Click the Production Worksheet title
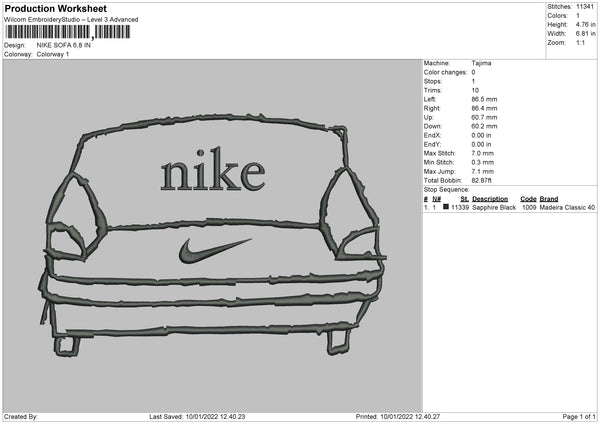The width and height of the screenshot is (600, 424). (x=55, y=8)
